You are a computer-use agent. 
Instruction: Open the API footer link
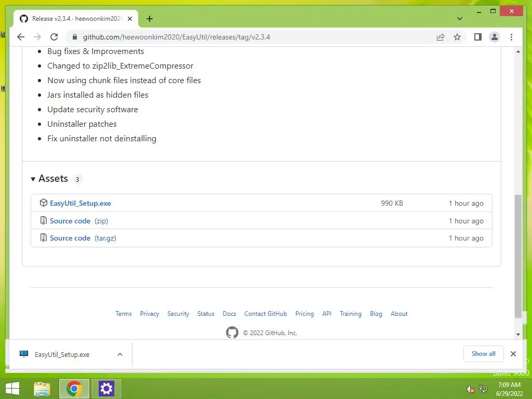pyautogui.click(x=327, y=314)
